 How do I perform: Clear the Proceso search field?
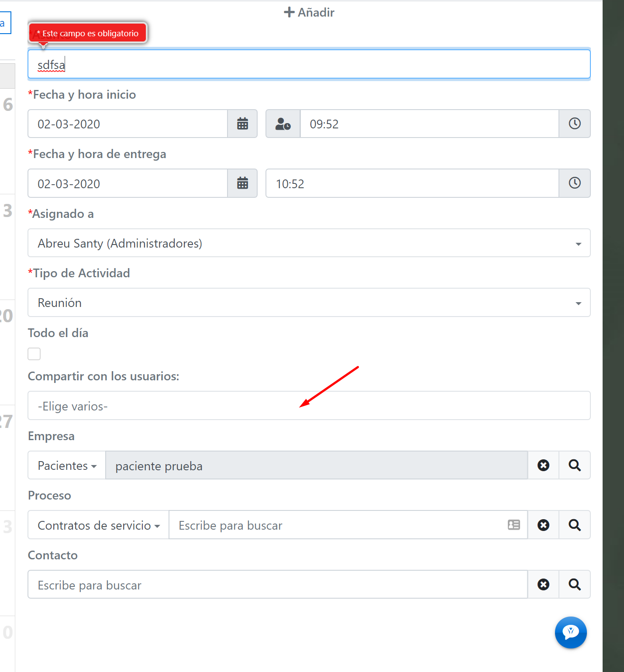[543, 525]
